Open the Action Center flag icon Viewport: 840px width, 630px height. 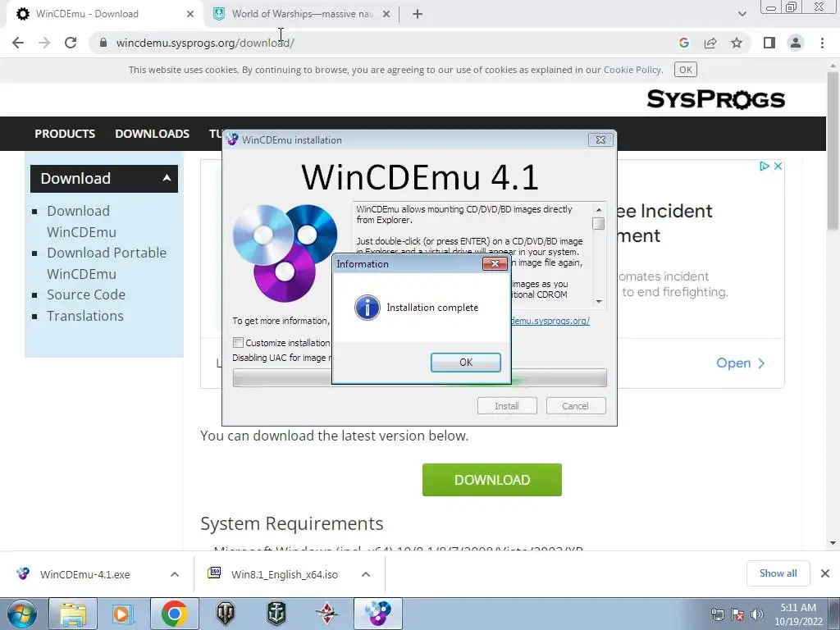click(737, 614)
